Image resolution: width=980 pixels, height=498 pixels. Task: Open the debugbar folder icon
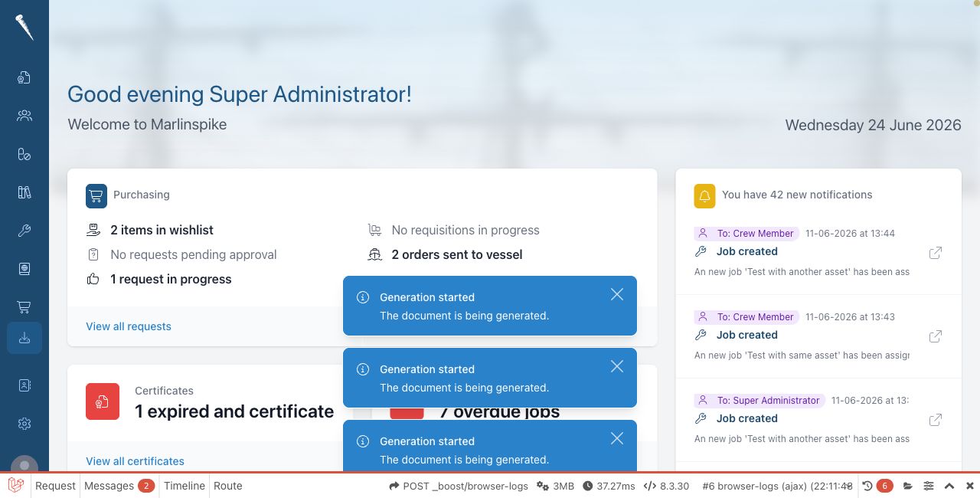[908, 486]
